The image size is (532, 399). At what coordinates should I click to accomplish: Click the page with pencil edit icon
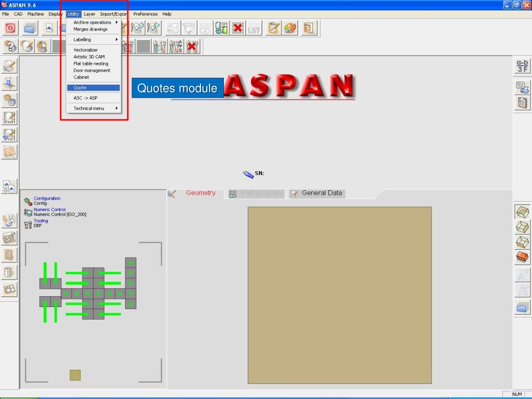point(26,46)
